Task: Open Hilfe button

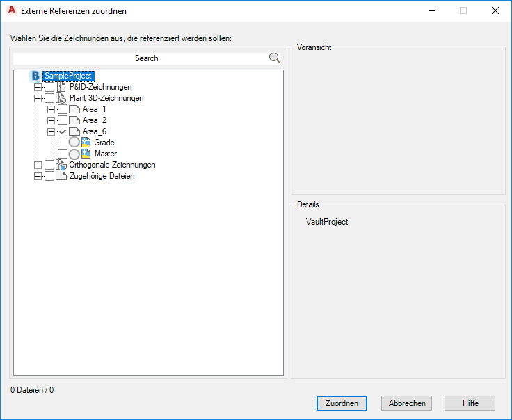Action: pyautogui.click(x=470, y=403)
